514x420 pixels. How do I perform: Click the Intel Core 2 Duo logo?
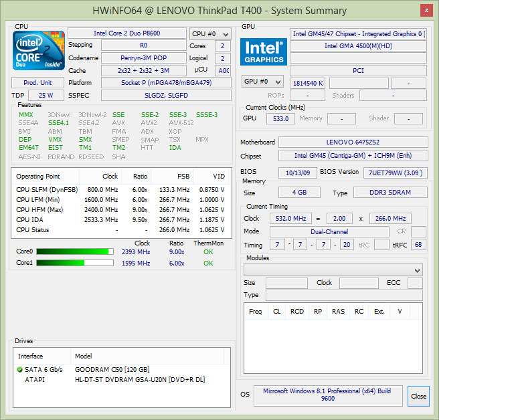(x=39, y=50)
